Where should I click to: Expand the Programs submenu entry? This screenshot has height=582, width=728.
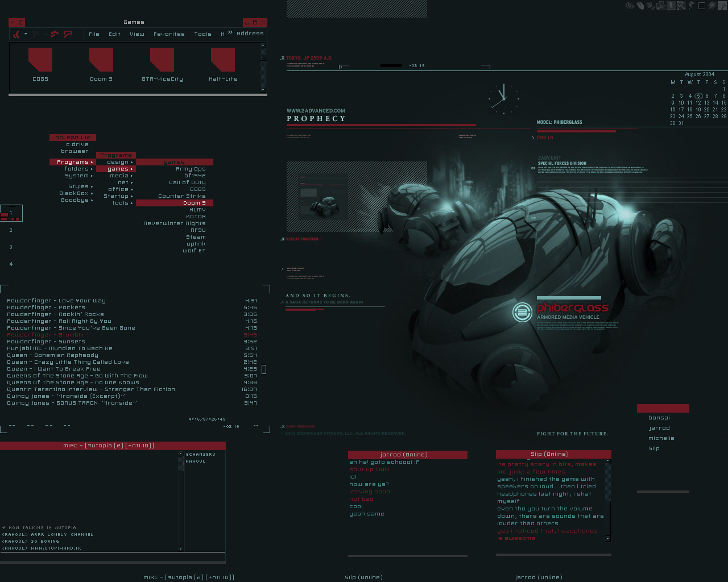click(x=73, y=162)
